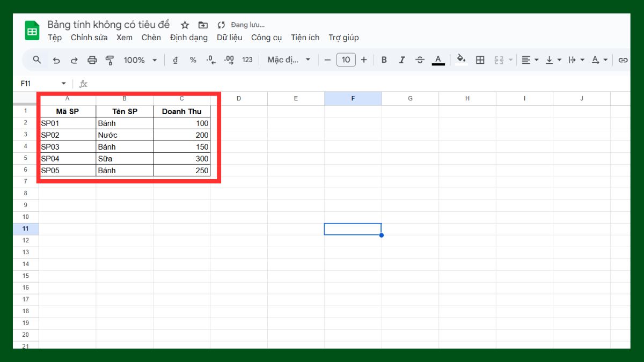
Task: Select the 'Mã SP' header cell
Action: click(68, 112)
